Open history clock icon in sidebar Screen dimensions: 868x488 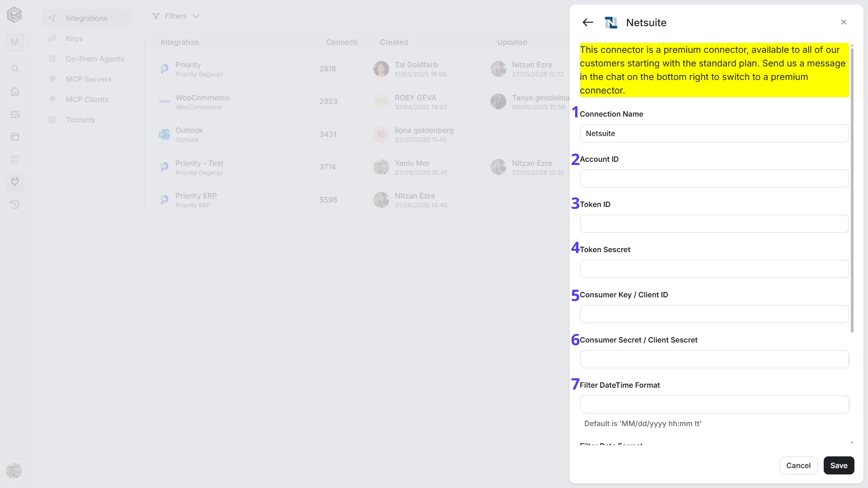tap(15, 204)
